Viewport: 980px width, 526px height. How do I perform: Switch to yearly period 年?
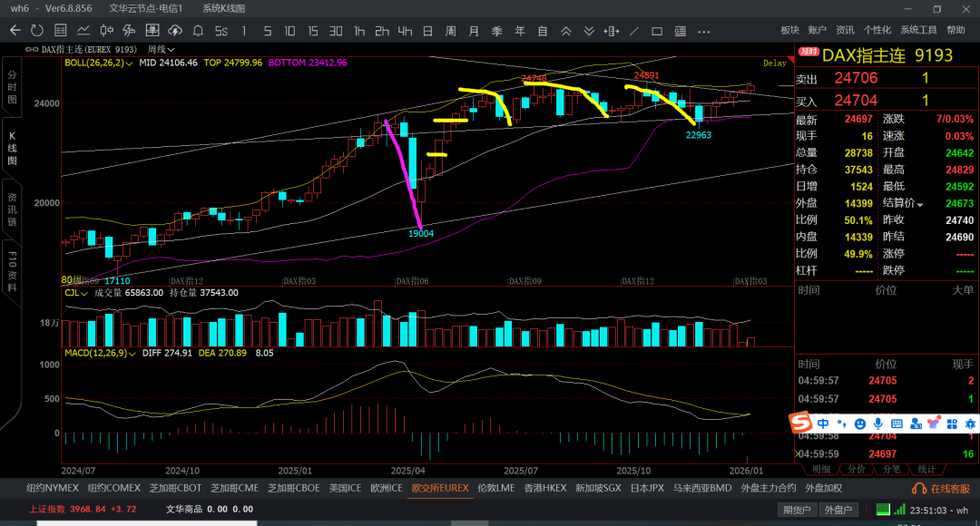[520, 31]
